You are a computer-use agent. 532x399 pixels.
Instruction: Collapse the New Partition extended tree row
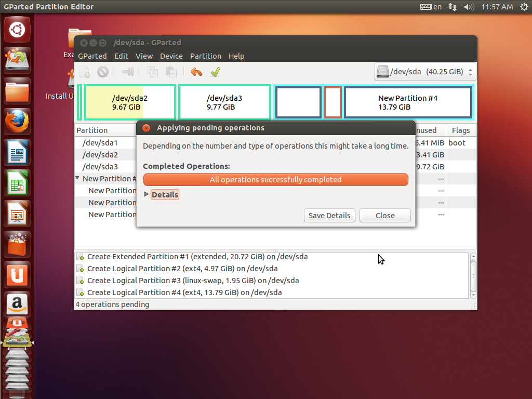(78, 178)
